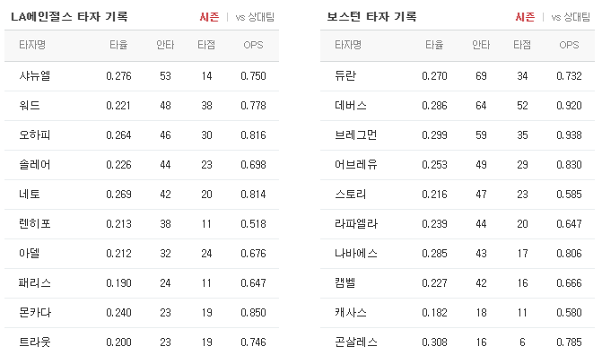Click the 안타 column header in 보스턴 table
The width and height of the screenshot is (602, 364).
coord(481,45)
